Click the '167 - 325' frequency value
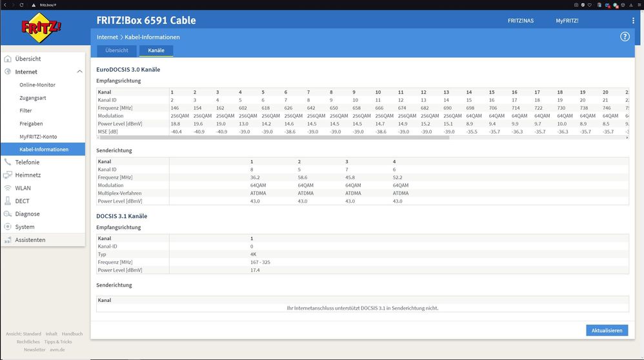644x360 pixels. [260, 262]
